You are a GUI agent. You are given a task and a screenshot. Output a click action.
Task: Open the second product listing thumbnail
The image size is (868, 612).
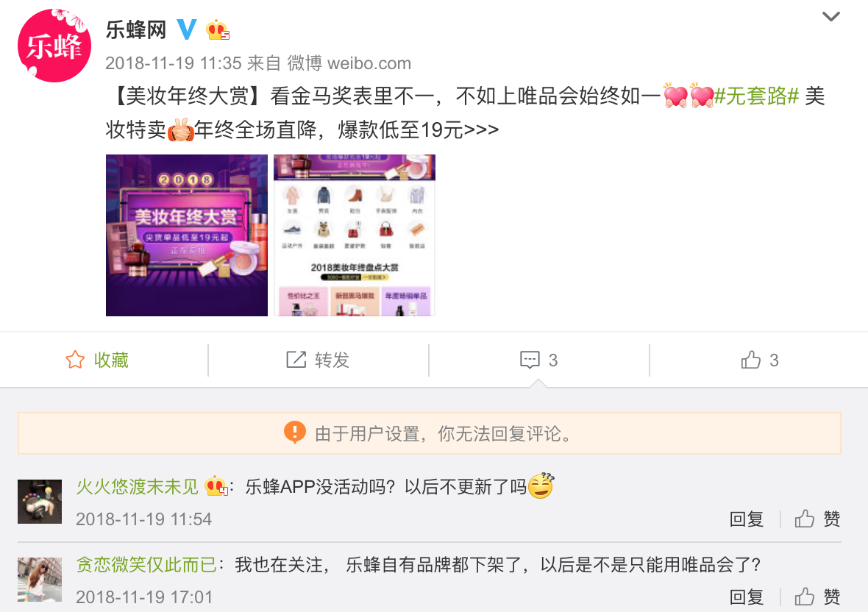click(355, 235)
